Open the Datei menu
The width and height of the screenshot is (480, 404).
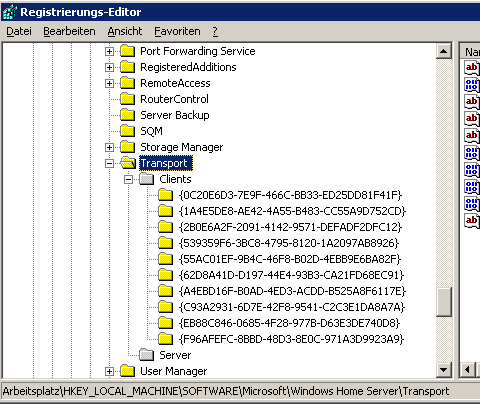pos(19,31)
